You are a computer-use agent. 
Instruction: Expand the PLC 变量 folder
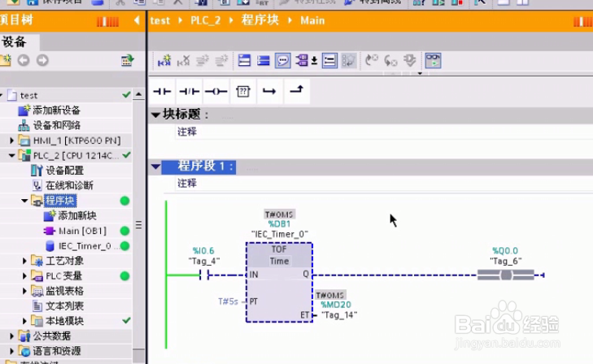click(24, 275)
